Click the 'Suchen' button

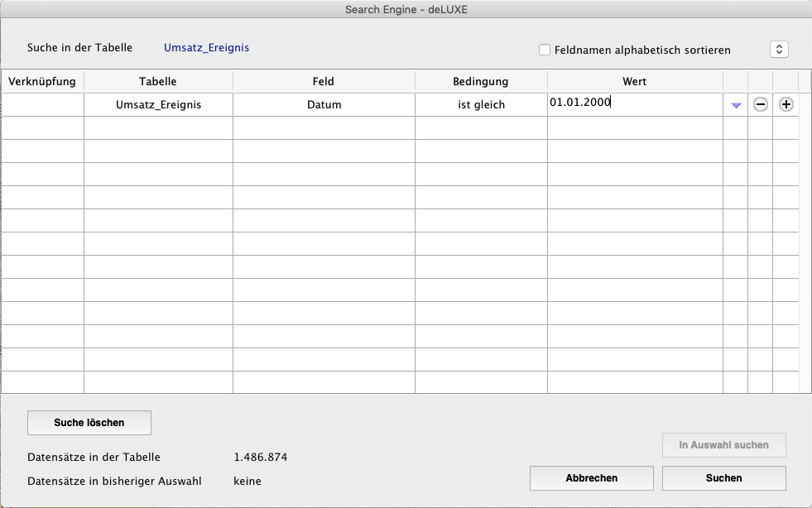(723, 477)
